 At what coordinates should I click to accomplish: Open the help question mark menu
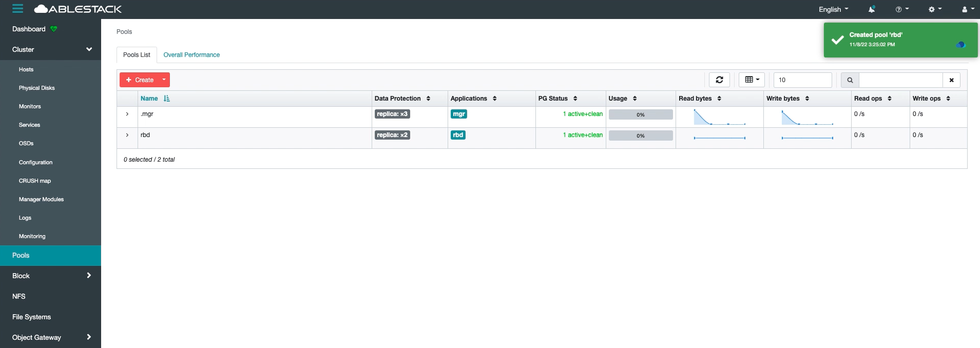(x=901, y=9)
